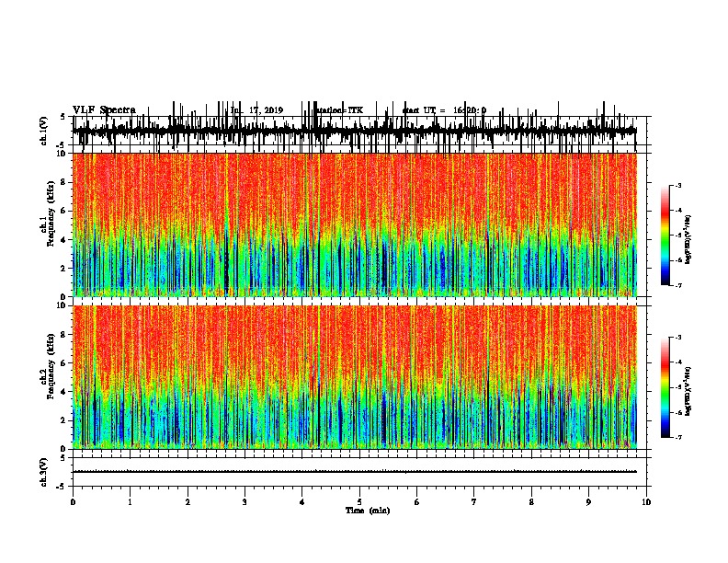728x563 pixels.
Task: Click the "5" volt tick on ch.1(V) axis
Action: [x=63, y=117]
